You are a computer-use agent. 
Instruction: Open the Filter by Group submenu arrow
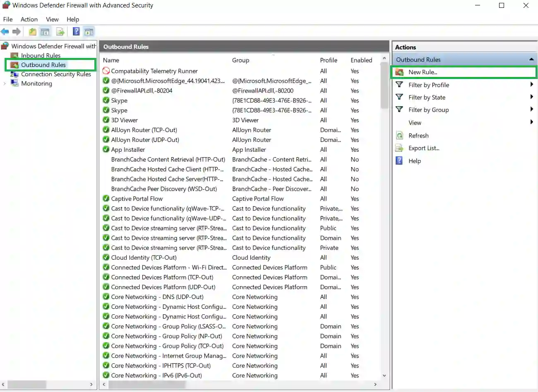point(532,110)
